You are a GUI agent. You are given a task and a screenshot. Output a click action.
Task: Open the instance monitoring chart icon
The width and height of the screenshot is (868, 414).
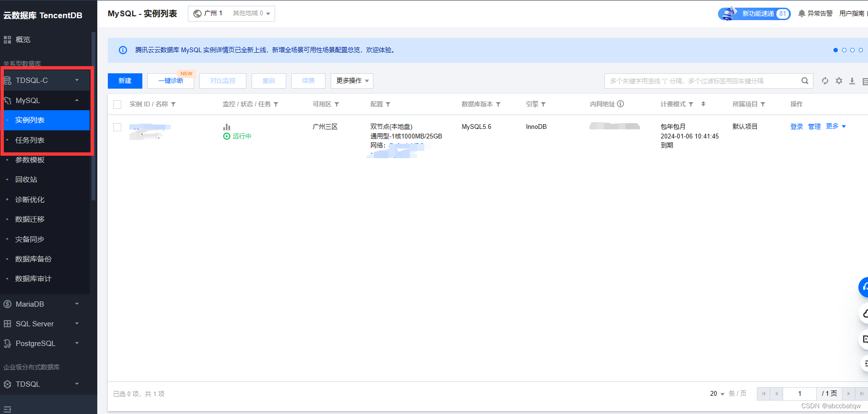[227, 127]
